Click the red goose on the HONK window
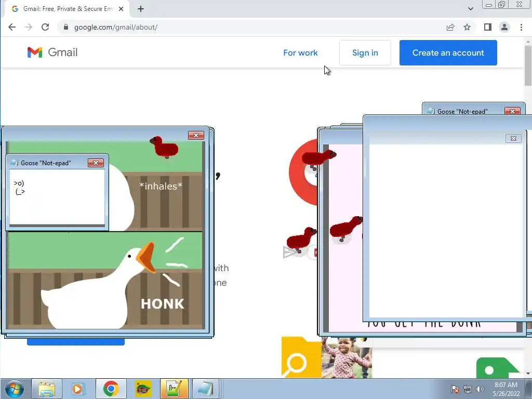 pyautogui.click(x=164, y=147)
